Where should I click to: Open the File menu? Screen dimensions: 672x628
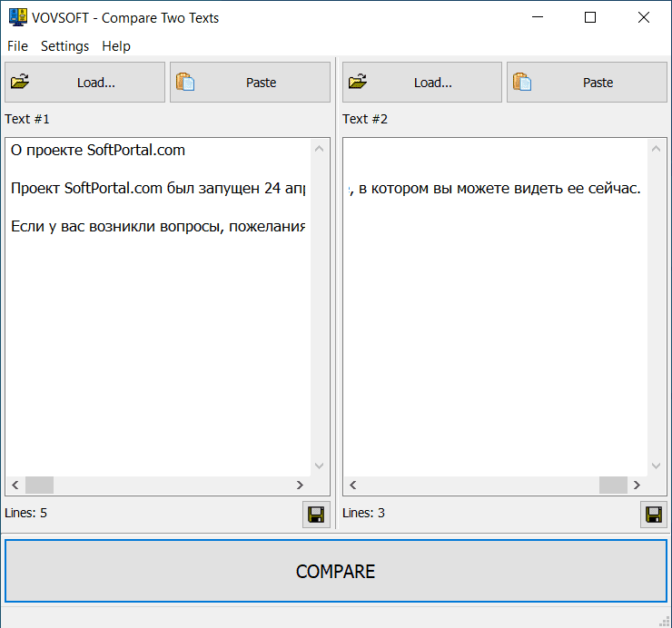pyautogui.click(x=17, y=46)
